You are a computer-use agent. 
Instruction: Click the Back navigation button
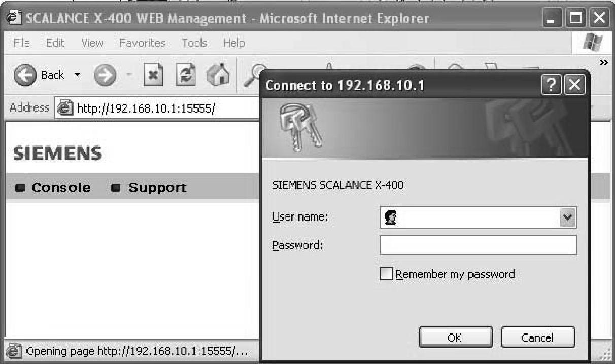pos(40,76)
